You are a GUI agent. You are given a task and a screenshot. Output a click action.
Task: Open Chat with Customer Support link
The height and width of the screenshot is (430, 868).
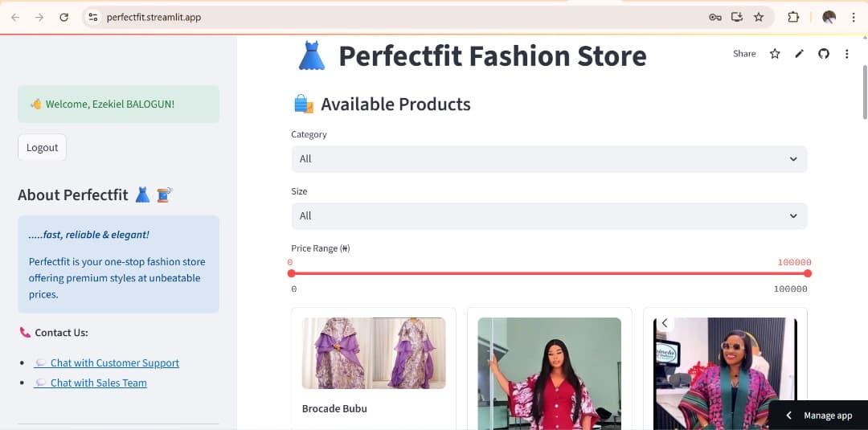pos(114,363)
